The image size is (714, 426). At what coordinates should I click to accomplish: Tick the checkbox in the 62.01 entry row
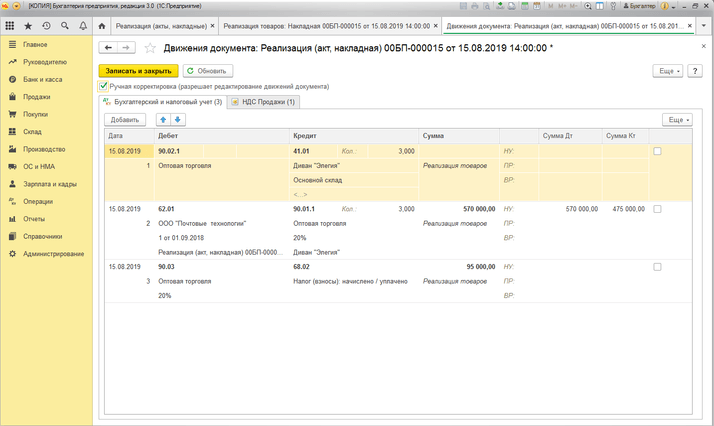click(657, 209)
